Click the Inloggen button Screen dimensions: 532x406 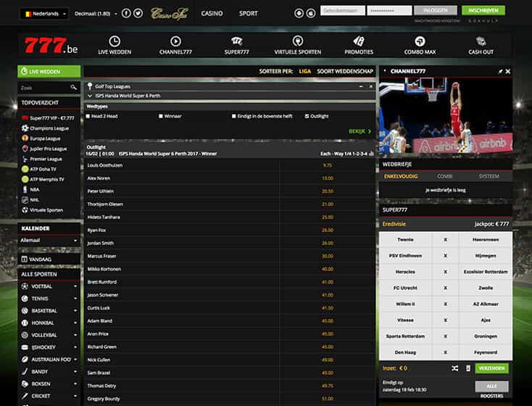pyautogui.click(x=436, y=10)
